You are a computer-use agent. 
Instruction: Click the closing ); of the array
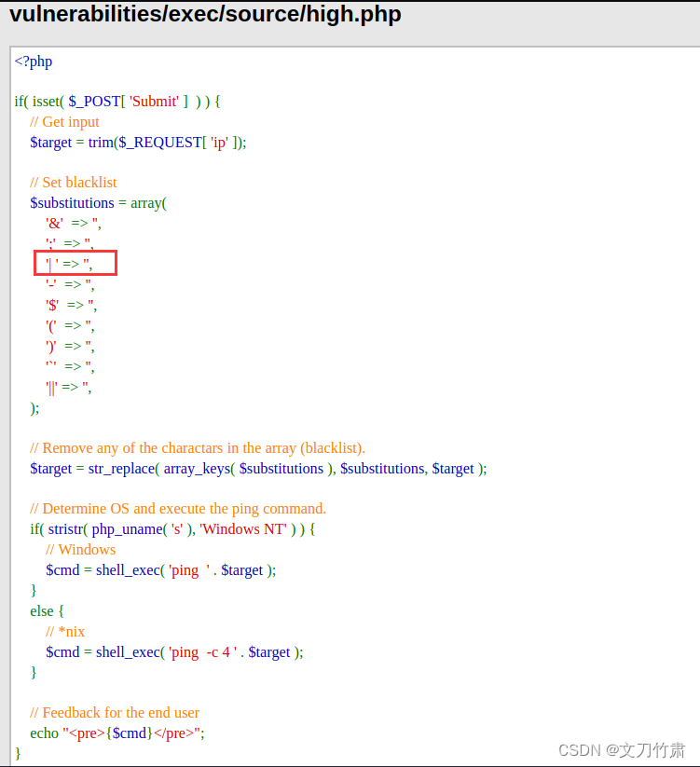pos(34,408)
